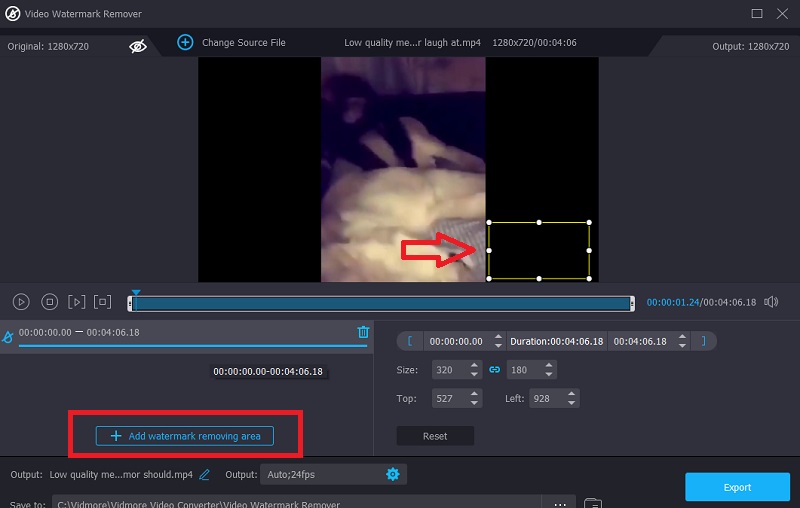Click the play-next-frame icon
The image size is (800, 508).
(x=76, y=301)
